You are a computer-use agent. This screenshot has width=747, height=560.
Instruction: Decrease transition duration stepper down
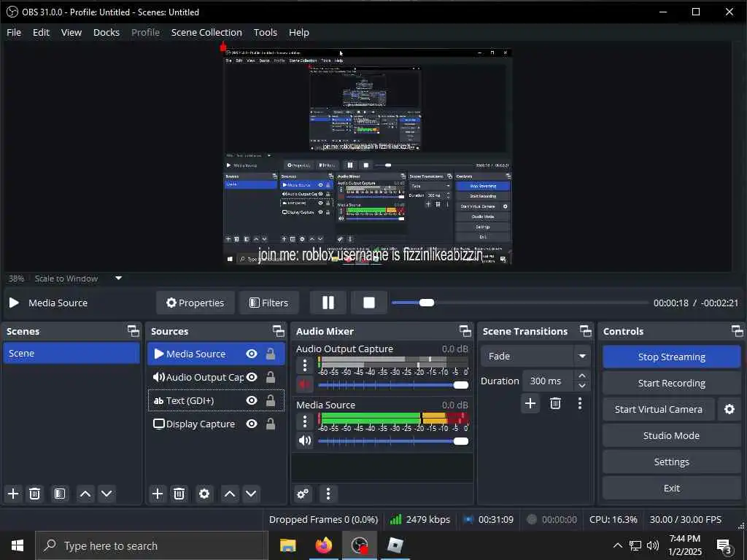(x=582, y=386)
